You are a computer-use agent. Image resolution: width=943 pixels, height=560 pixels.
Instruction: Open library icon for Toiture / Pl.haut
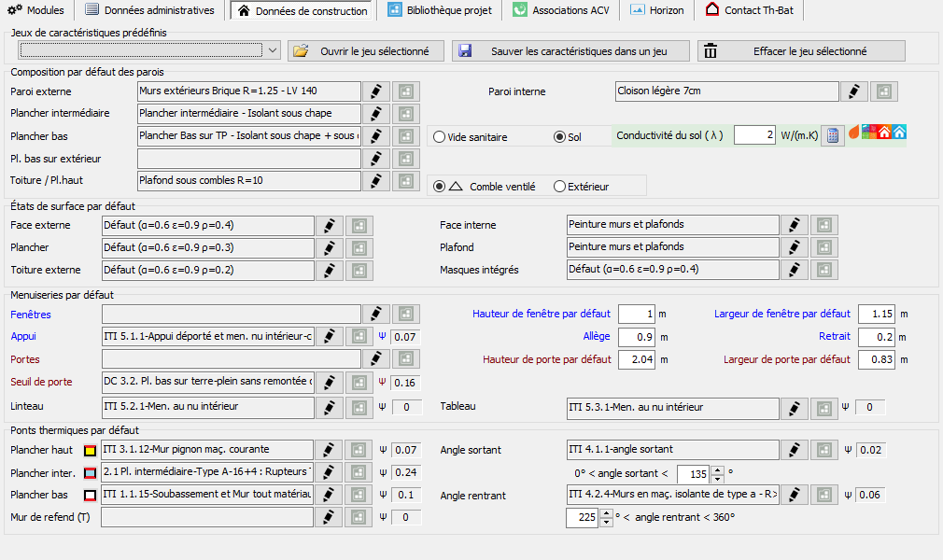(406, 180)
